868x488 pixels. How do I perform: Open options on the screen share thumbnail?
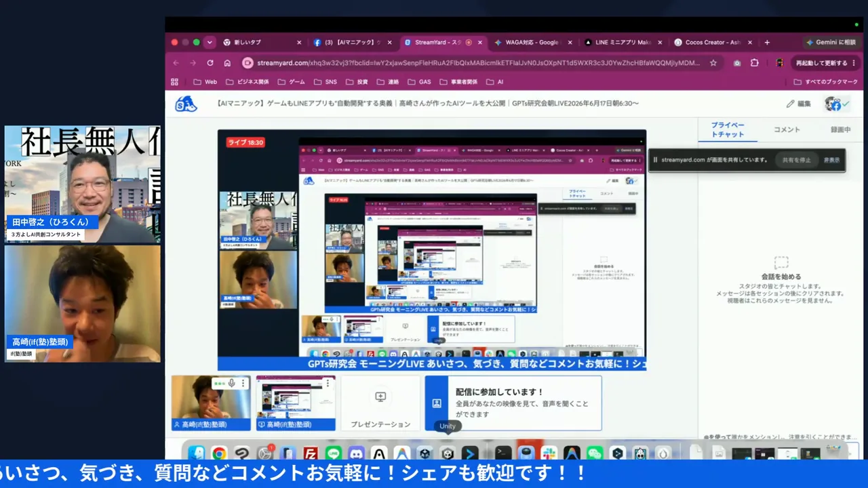328,383
